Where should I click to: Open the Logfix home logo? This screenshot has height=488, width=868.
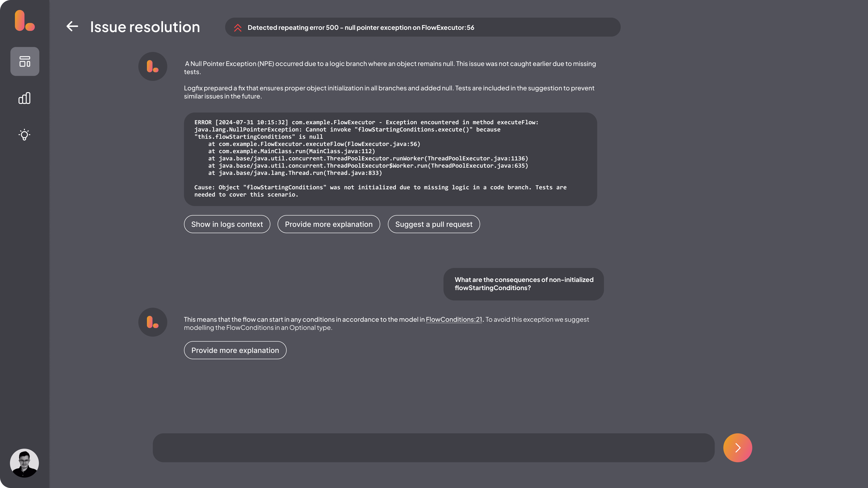[24, 21]
